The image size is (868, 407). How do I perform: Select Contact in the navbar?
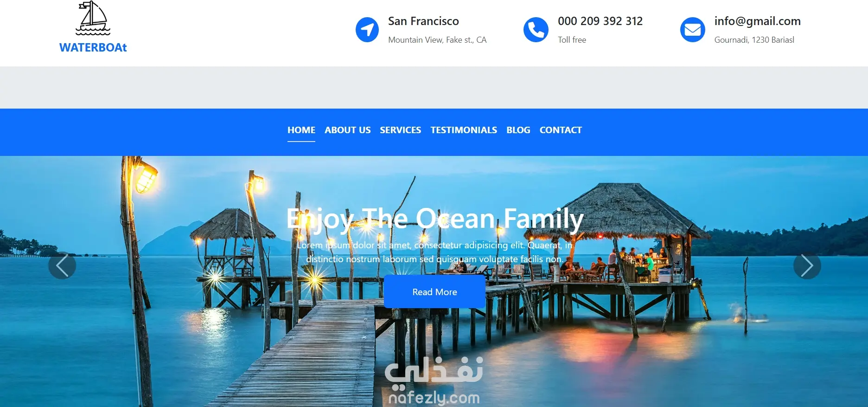click(x=561, y=130)
